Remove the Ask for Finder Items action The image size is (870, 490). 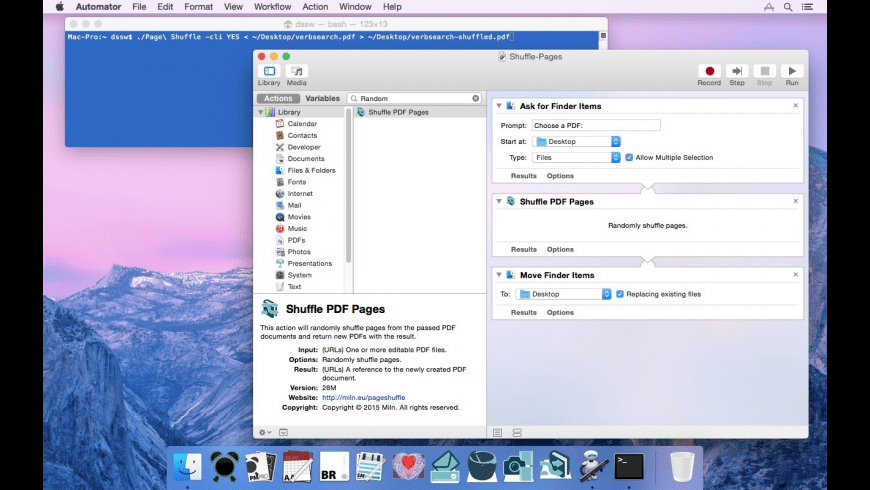(x=796, y=105)
